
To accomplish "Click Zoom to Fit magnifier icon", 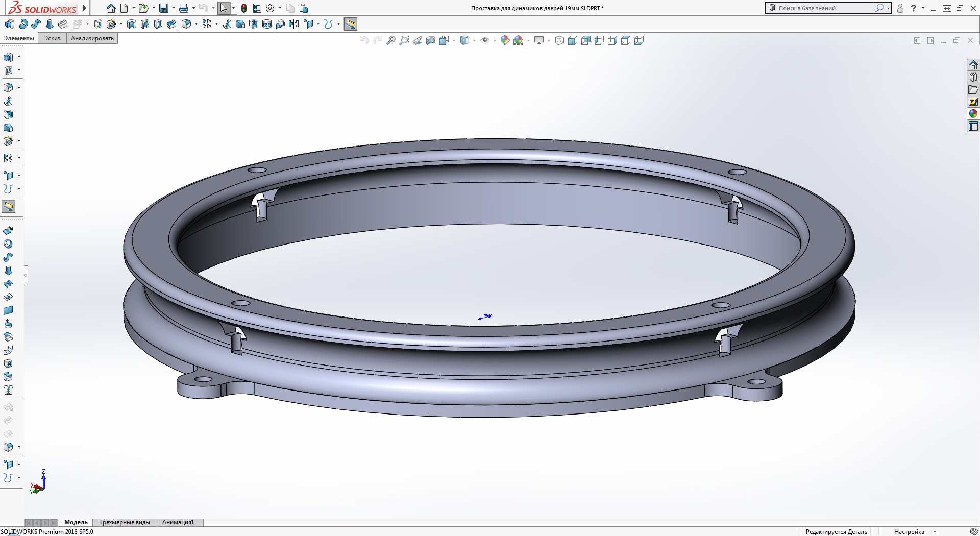I will click(391, 40).
